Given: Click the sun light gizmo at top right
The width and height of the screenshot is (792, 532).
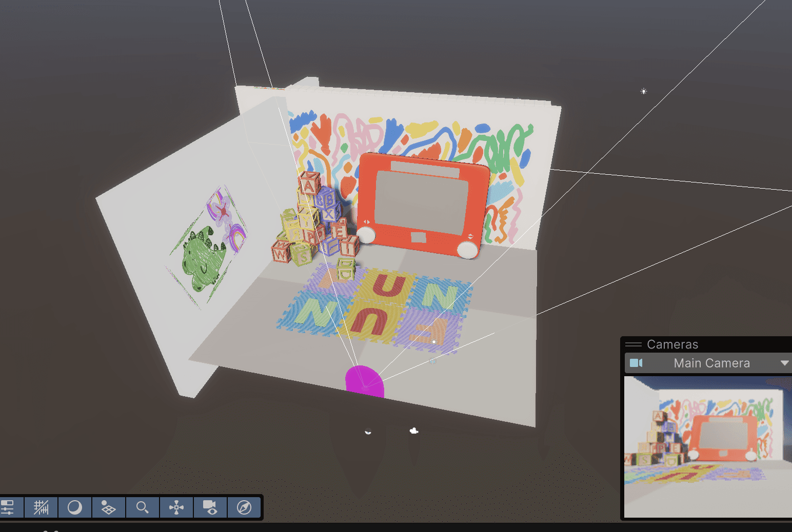Looking at the screenshot, I should (643, 91).
